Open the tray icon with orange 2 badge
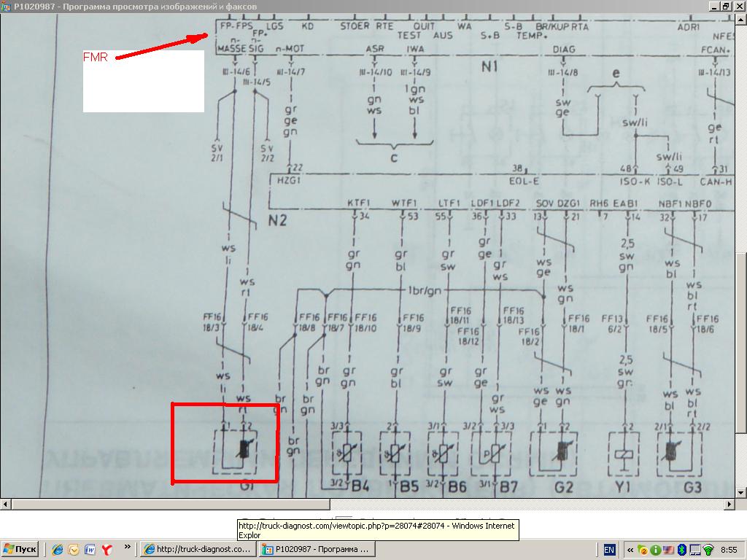This screenshot has width=747, height=560. pos(643,550)
